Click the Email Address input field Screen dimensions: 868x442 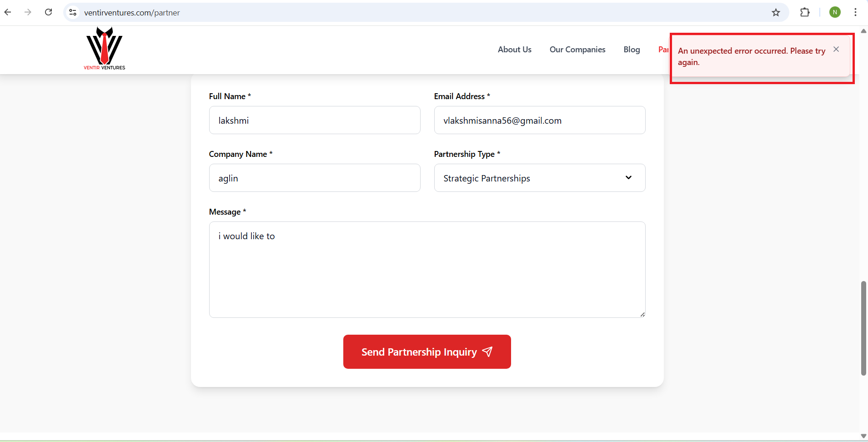coord(539,120)
